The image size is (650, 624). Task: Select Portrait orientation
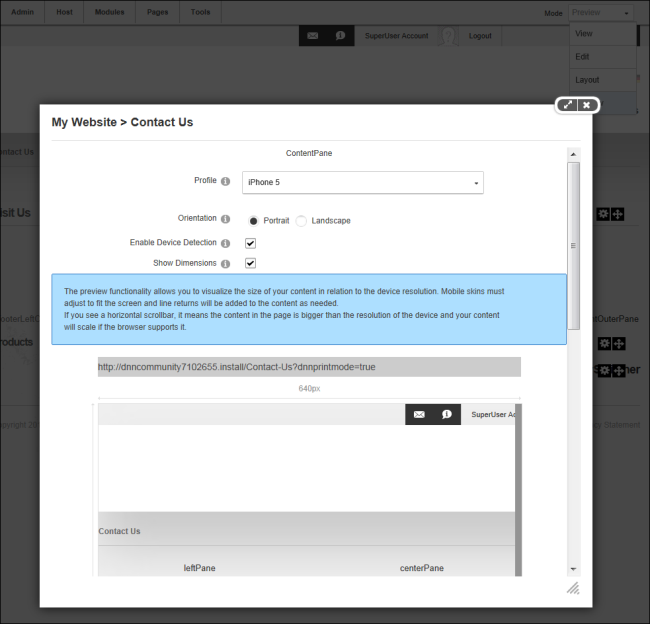(x=253, y=221)
